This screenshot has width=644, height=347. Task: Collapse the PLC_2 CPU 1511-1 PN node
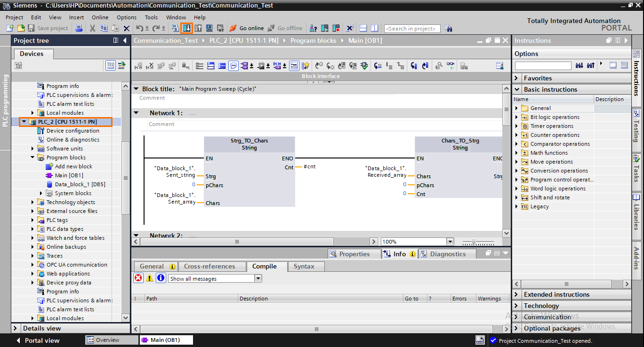[x=23, y=121]
